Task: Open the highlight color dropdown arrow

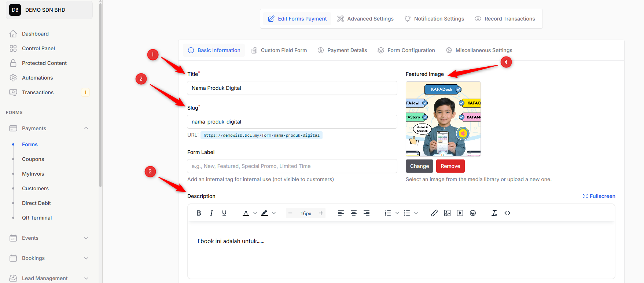Action: click(274, 213)
